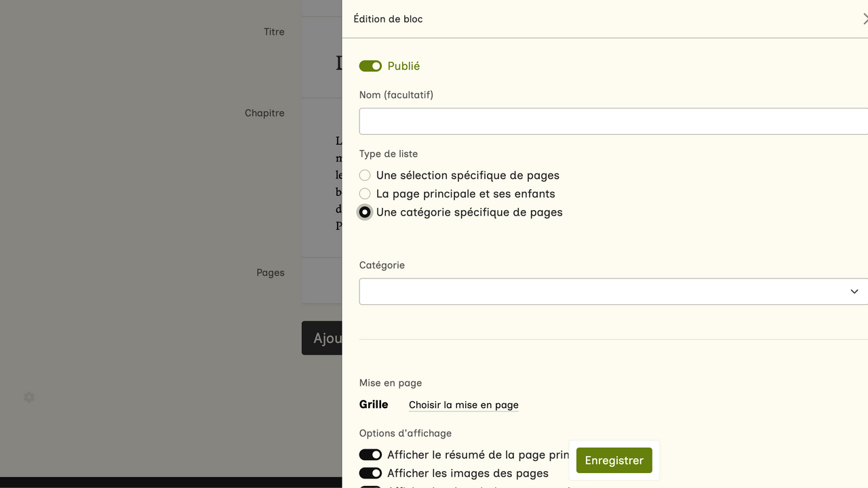Click the settings gear icon
This screenshot has width=868, height=488.
click(29, 397)
